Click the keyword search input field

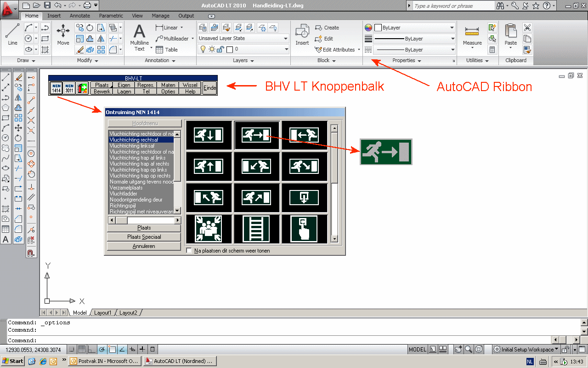point(453,6)
